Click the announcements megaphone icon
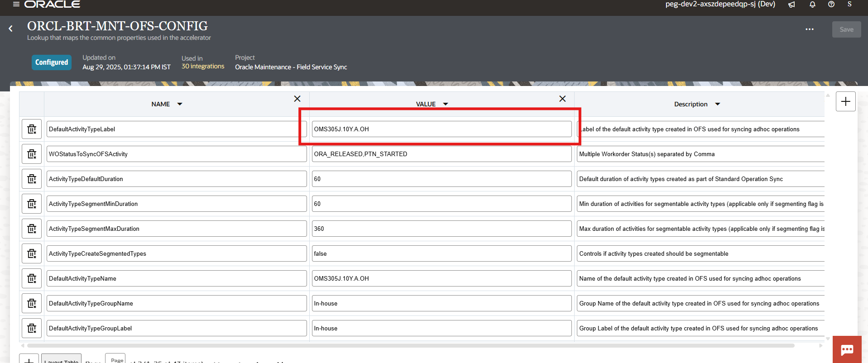This screenshot has height=363, width=868. pyautogui.click(x=791, y=5)
